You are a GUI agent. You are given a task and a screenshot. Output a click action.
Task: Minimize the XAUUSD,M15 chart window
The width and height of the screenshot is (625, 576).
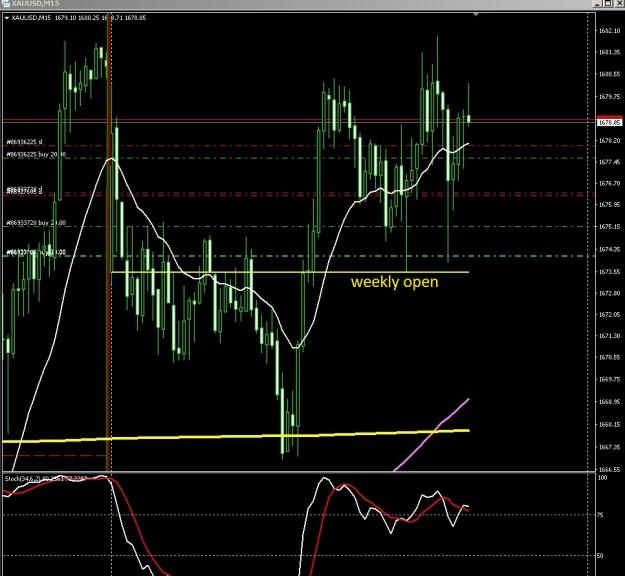point(597,3)
